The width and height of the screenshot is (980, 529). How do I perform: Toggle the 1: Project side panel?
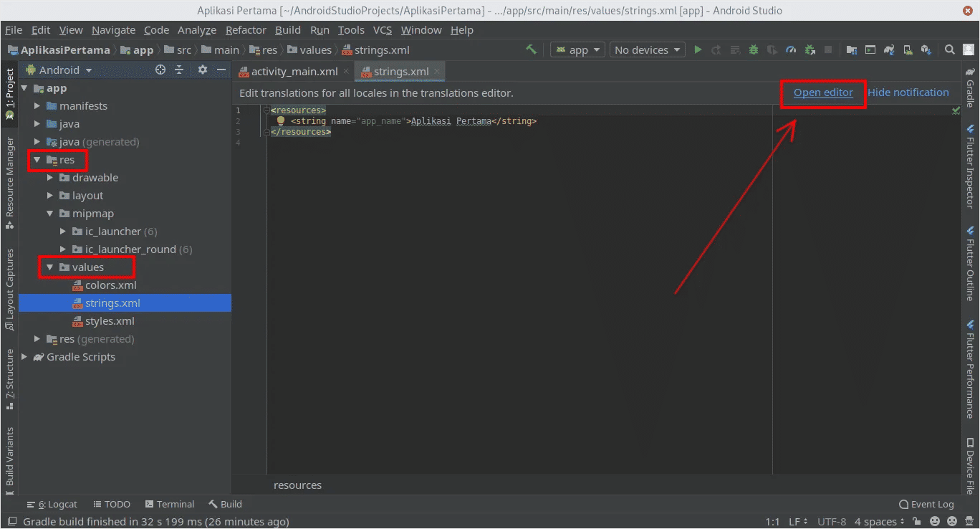click(9, 93)
